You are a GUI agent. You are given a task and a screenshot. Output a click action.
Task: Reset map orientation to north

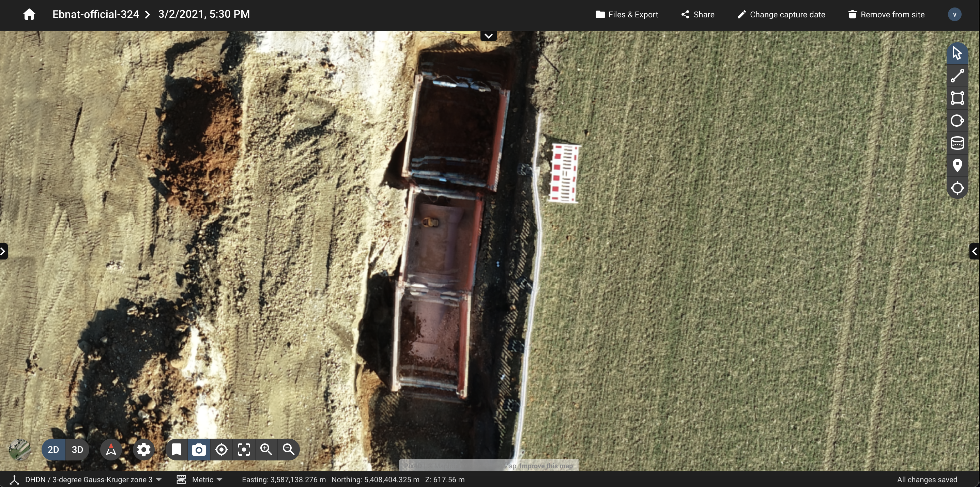click(x=111, y=450)
